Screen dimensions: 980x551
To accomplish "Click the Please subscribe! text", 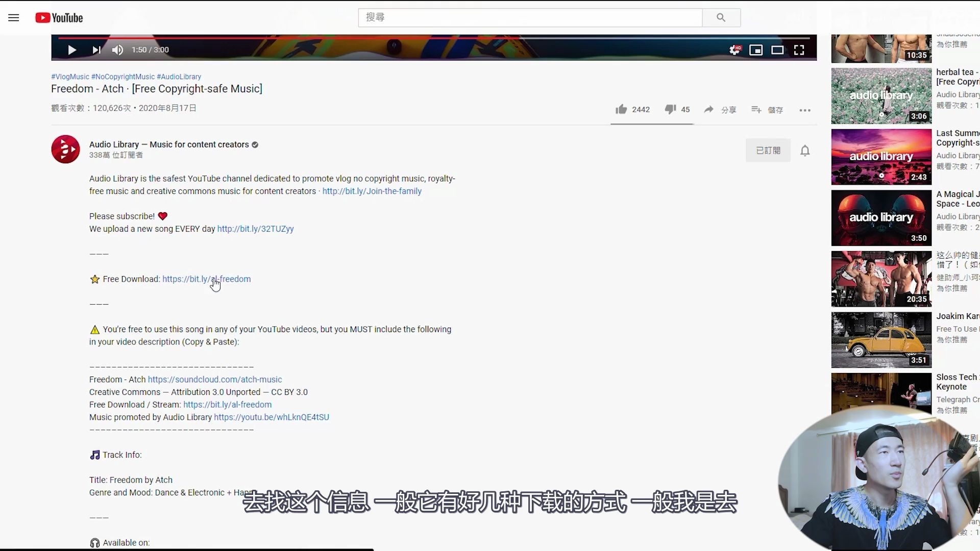I will pos(122,216).
